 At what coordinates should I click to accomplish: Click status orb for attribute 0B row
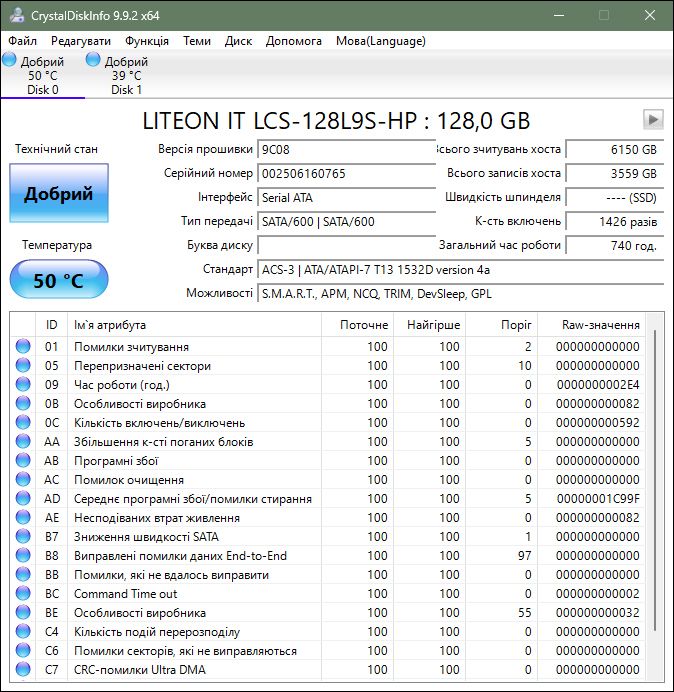click(23, 403)
